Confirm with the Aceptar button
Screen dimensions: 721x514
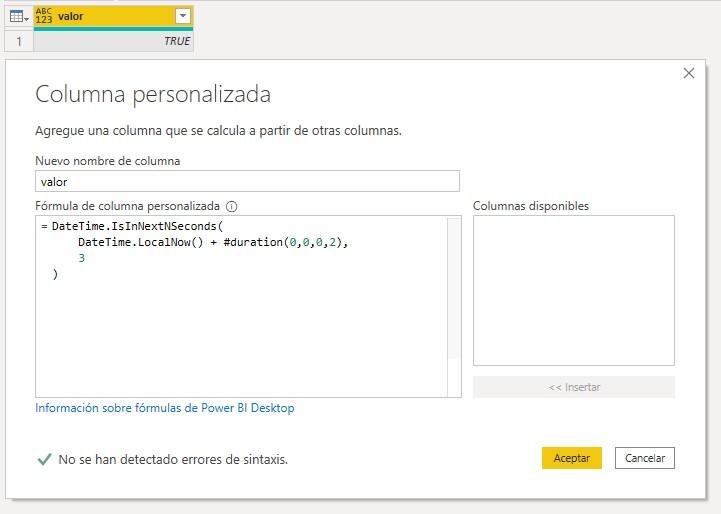coord(571,458)
